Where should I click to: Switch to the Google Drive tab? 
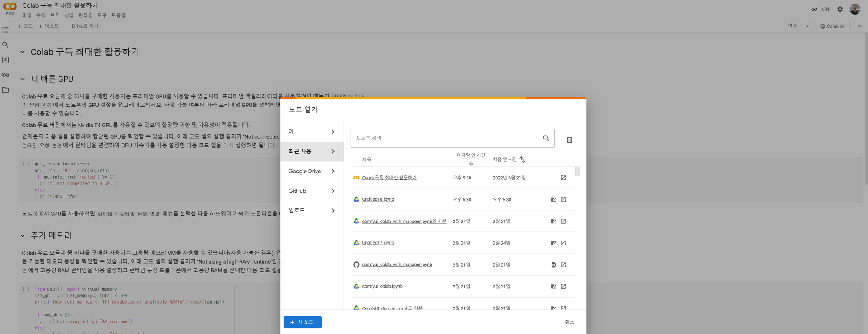point(312,171)
